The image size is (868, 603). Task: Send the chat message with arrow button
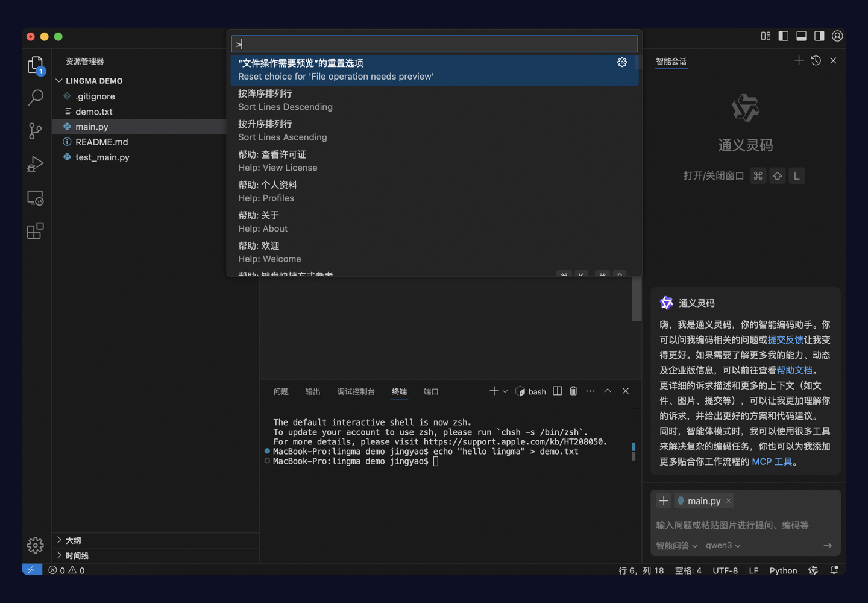(x=828, y=546)
